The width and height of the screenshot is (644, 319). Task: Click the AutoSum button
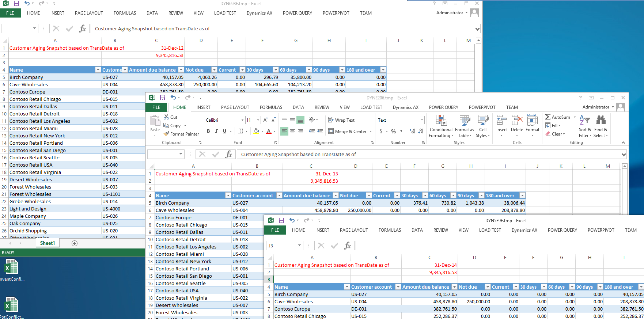click(x=557, y=117)
